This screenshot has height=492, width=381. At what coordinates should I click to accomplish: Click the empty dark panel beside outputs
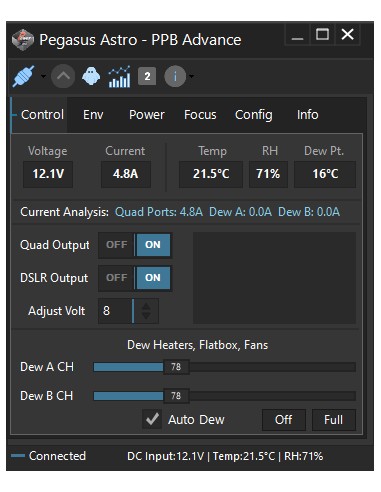tap(274, 278)
